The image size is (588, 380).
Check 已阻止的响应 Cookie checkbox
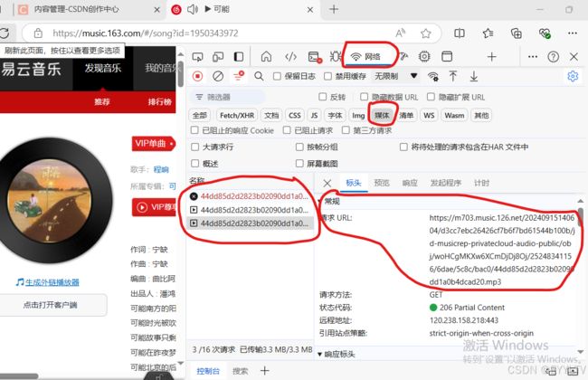click(194, 130)
